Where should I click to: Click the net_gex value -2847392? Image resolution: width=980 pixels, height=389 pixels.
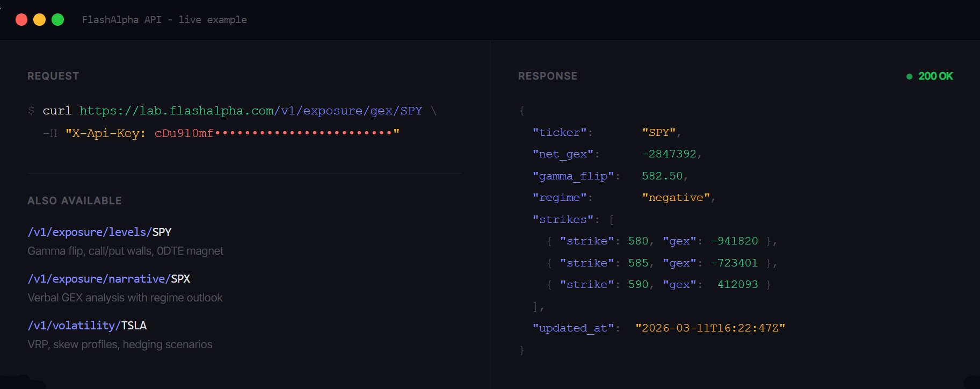pyautogui.click(x=669, y=154)
